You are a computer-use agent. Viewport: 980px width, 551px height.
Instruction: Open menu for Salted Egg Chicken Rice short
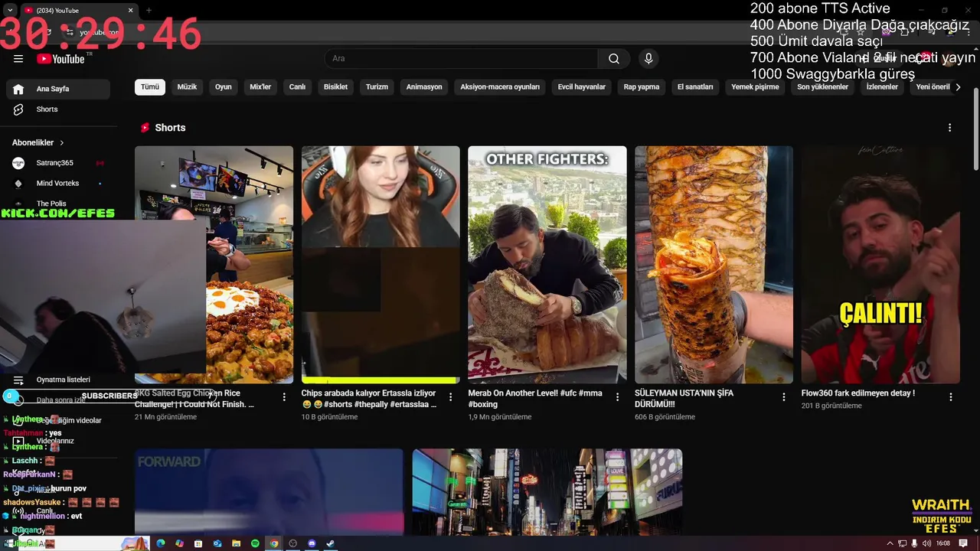(x=284, y=397)
